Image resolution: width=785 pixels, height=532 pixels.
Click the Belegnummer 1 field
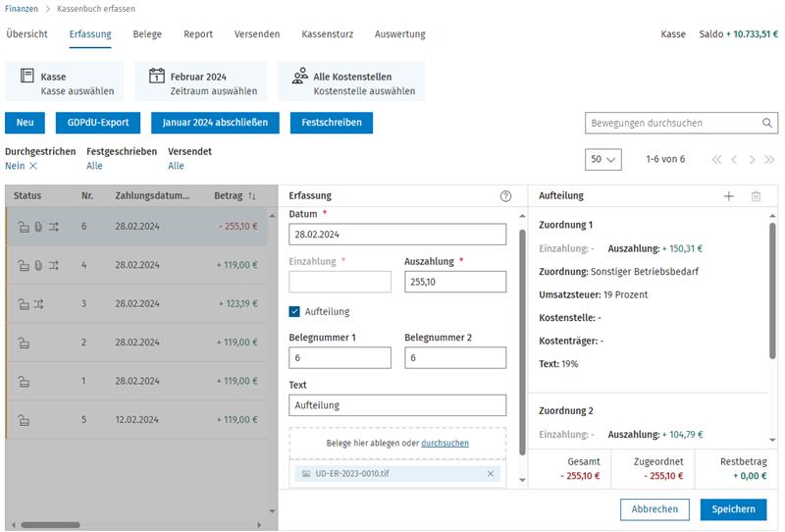(340, 358)
